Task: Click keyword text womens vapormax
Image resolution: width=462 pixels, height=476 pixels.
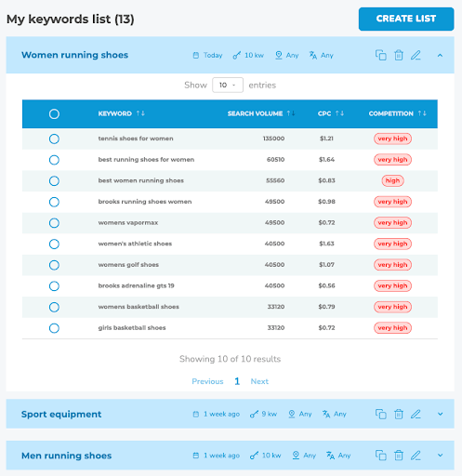Action: [x=128, y=223]
